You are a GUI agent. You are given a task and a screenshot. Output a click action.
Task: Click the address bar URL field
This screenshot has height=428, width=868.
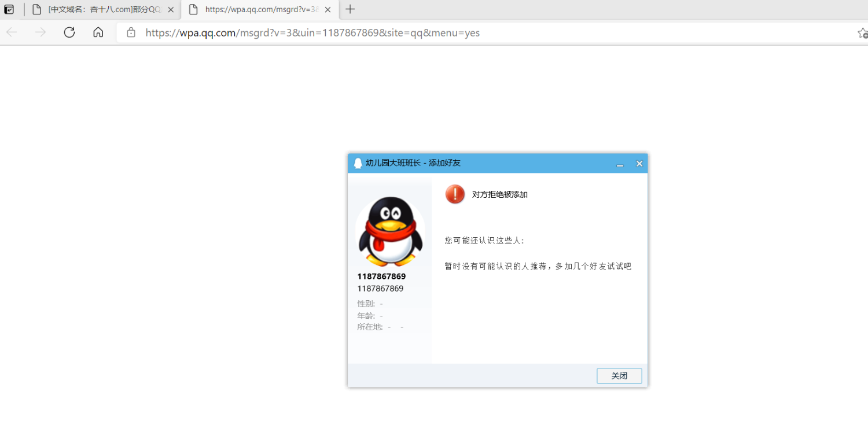pyautogui.click(x=312, y=33)
